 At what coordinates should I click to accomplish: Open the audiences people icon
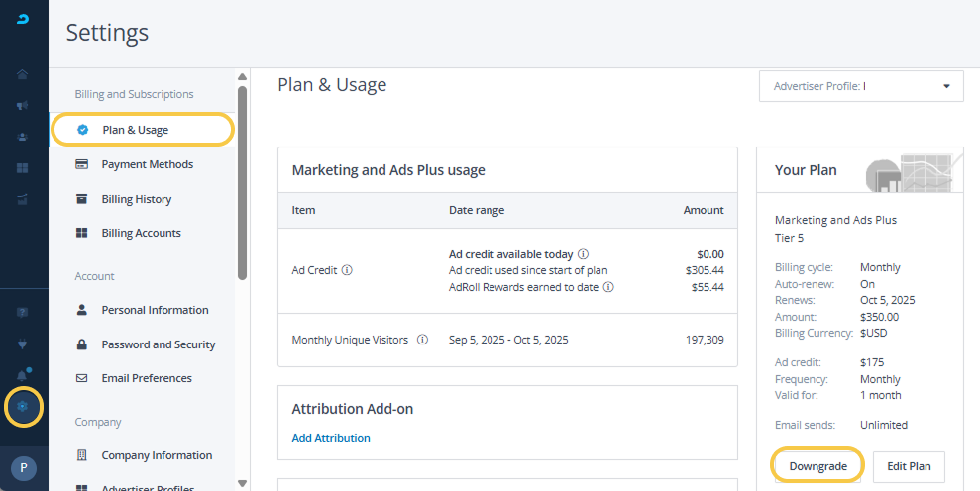tap(23, 137)
